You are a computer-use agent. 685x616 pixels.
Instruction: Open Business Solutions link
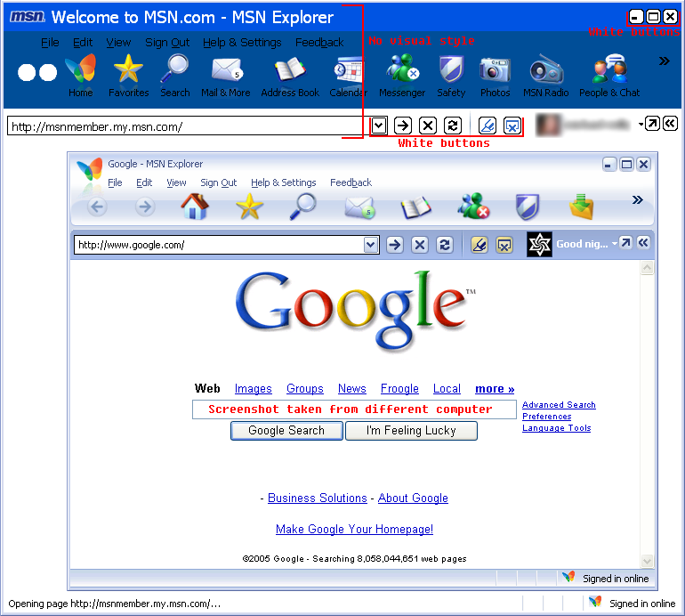[318, 498]
